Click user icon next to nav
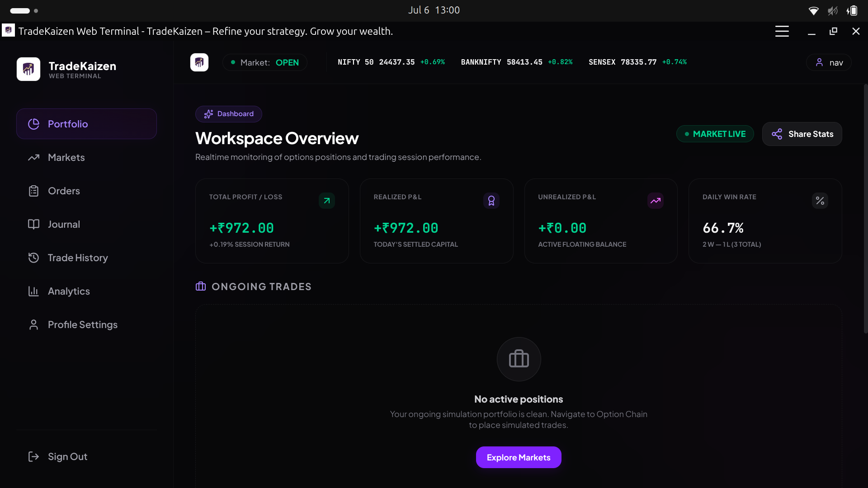868x488 pixels. [819, 62]
